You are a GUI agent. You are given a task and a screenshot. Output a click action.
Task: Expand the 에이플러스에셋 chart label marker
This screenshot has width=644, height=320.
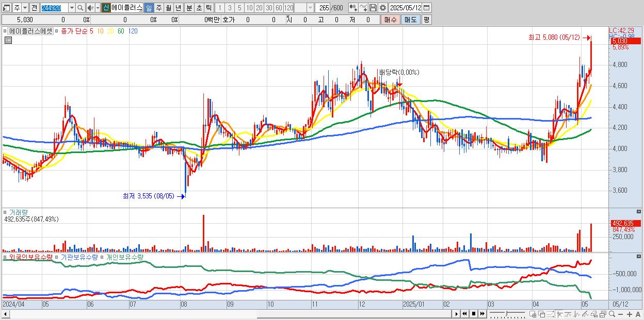coord(6,31)
